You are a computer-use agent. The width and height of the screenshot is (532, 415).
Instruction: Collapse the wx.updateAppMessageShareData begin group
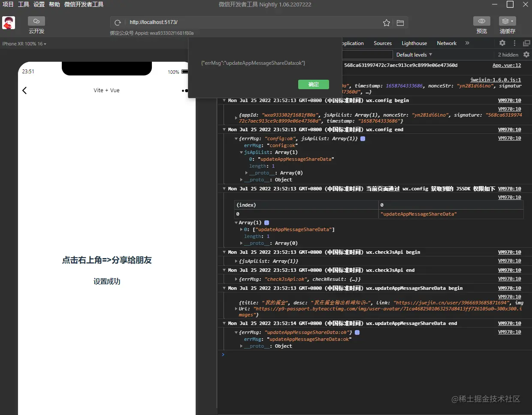224,288
